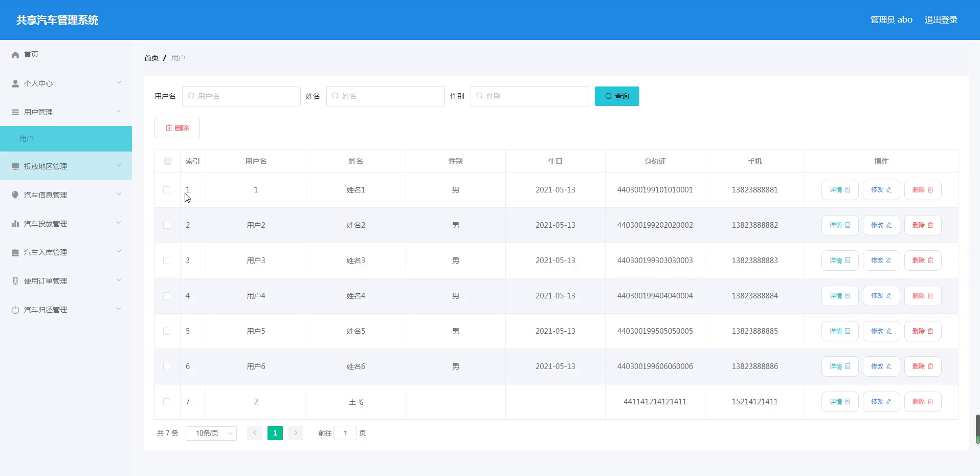Expand 个人中心 submenu chevron

click(x=119, y=82)
